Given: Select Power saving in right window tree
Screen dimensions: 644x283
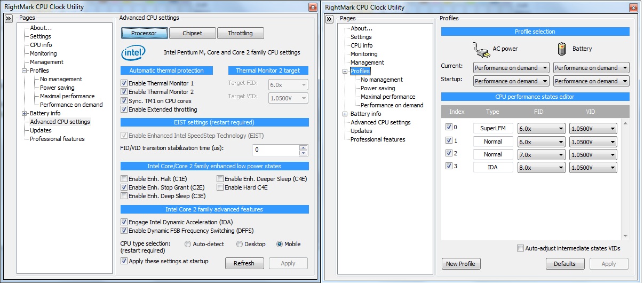Looking at the screenshot, I should click(378, 88).
